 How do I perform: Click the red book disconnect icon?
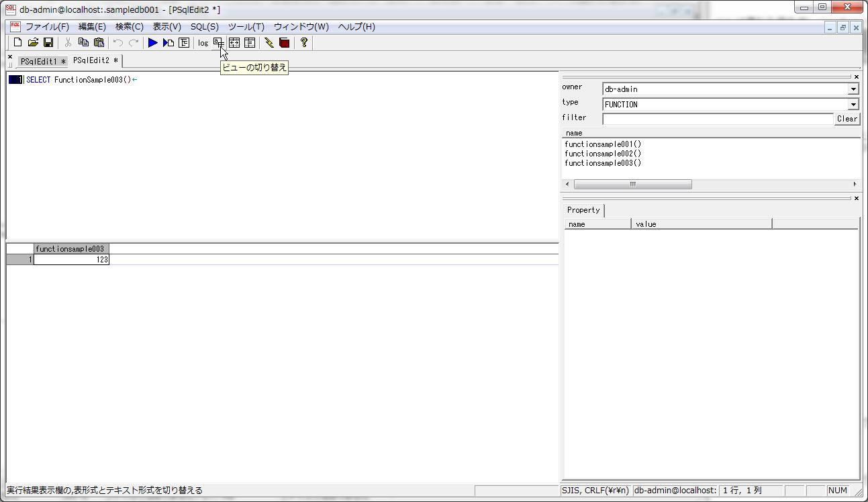pyautogui.click(x=283, y=42)
